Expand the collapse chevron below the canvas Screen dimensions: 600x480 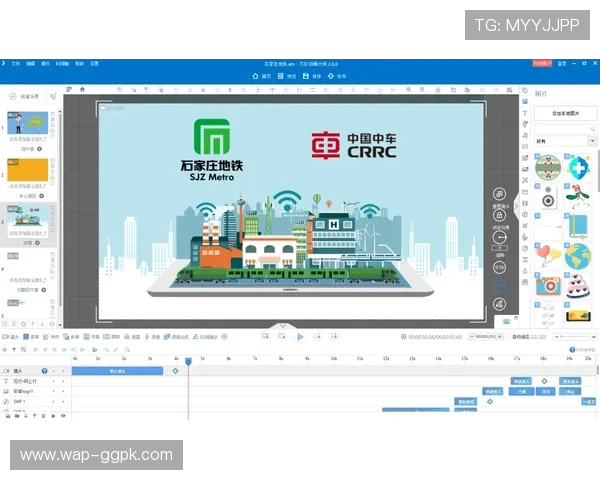(283, 326)
